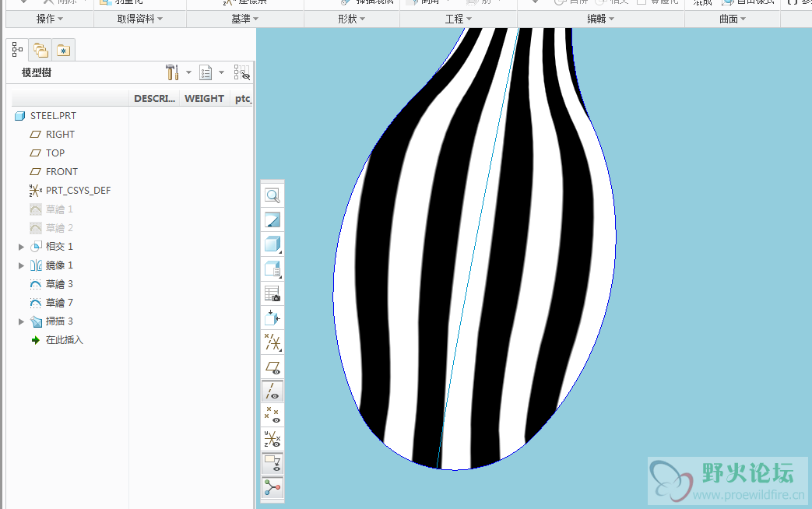Select 草繪 7 in the model tree

tap(59, 303)
